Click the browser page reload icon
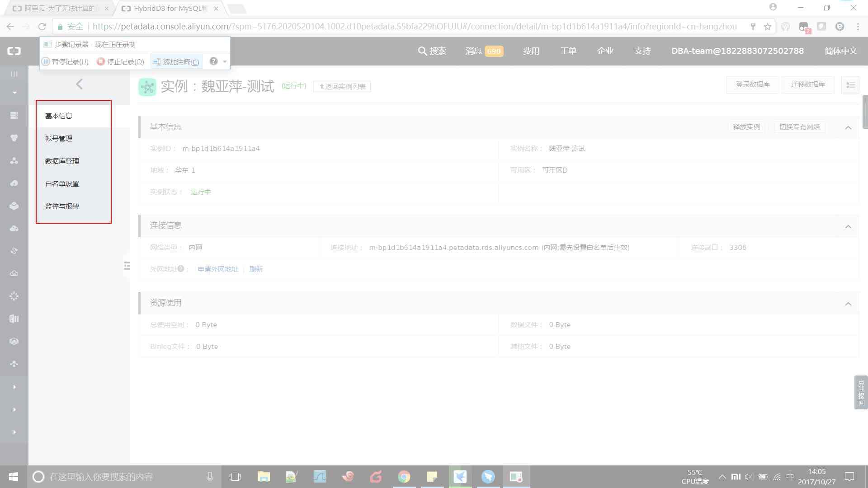Screen dimensions: 868x488 pos(42,27)
